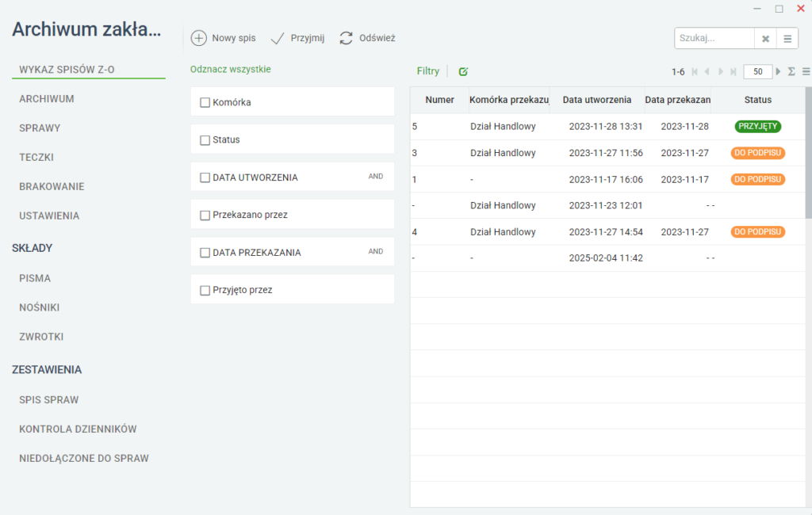Clear the search field with the X icon
The width and height of the screenshot is (812, 515).
pos(765,38)
